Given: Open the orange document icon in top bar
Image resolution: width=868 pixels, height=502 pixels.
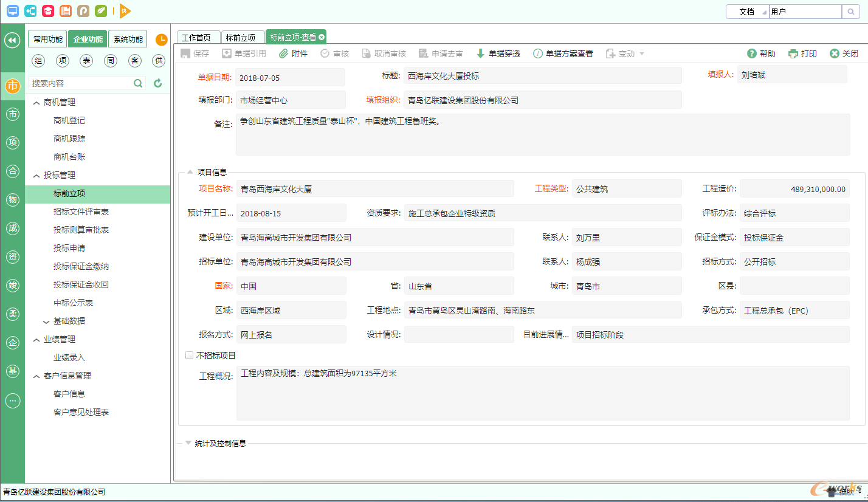Looking at the screenshot, I should tap(66, 10).
